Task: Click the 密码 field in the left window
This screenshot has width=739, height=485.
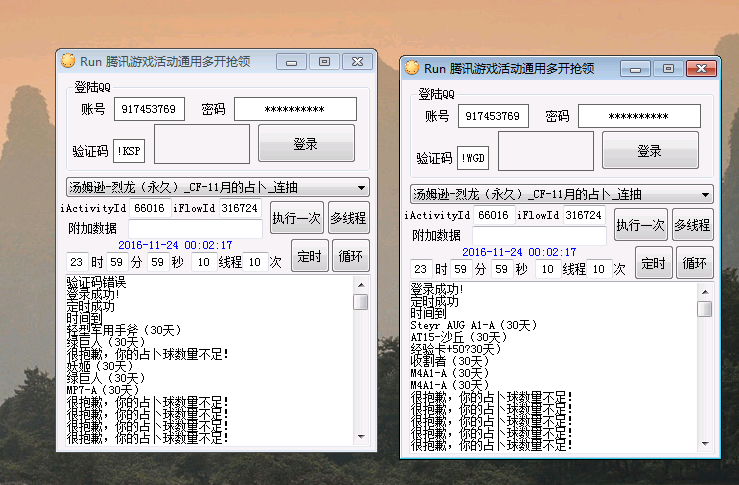Action: pyautogui.click(x=296, y=109)
